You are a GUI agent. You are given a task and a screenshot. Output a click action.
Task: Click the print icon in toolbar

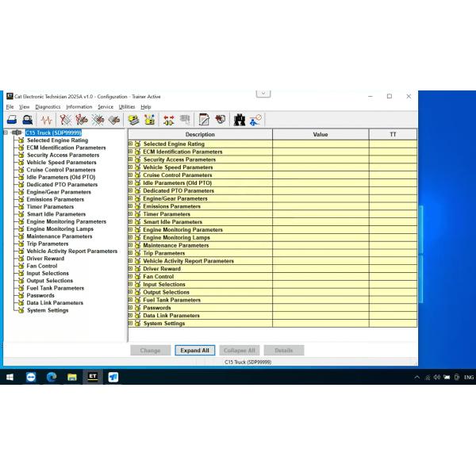[x=11, y=120]
